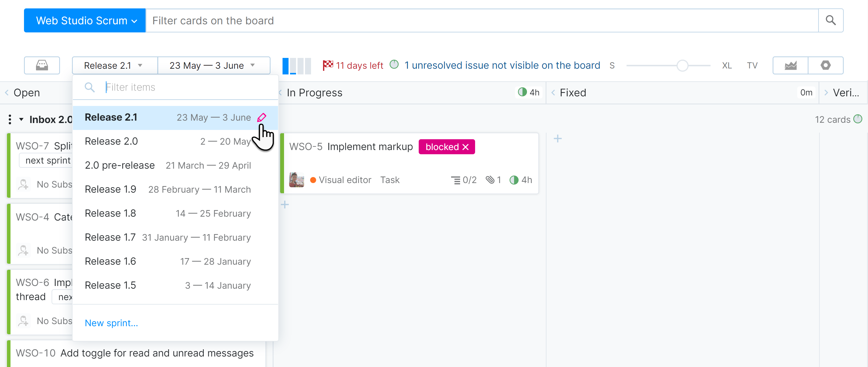Click the attachment icon on the WSO-5 card
The image size is (868, 367).
pos(491,180)
